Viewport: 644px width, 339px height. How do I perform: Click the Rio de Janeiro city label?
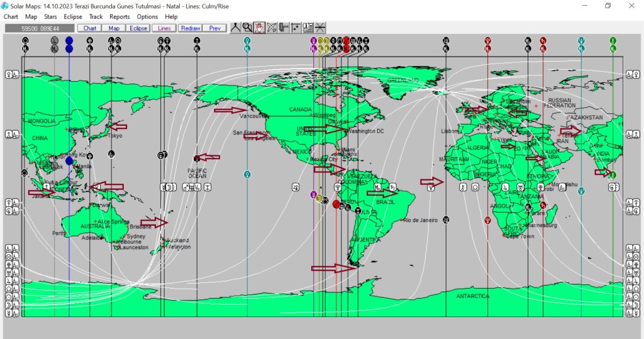[421, 220]
